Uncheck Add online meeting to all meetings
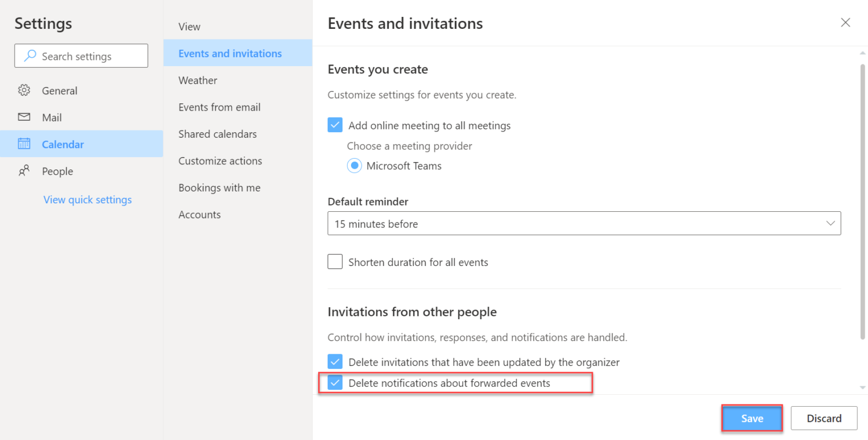Image resolution: width=868 pixels, height=440 pixels. [x=335, y=125]
